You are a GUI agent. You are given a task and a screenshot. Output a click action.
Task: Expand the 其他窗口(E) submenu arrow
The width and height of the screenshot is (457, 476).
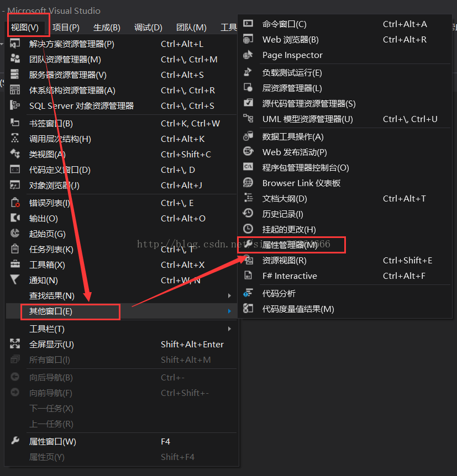pyautogui.click(x=229, y=311)
